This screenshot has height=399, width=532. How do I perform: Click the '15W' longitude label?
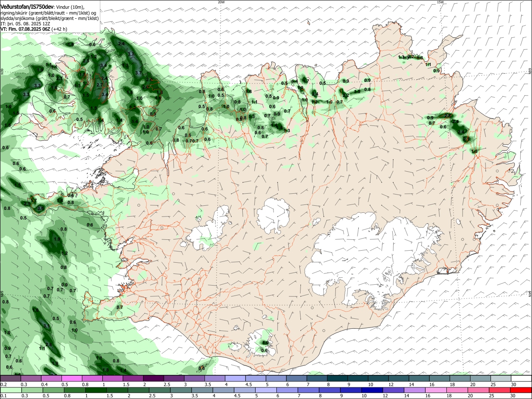click(x=440, y=2)
